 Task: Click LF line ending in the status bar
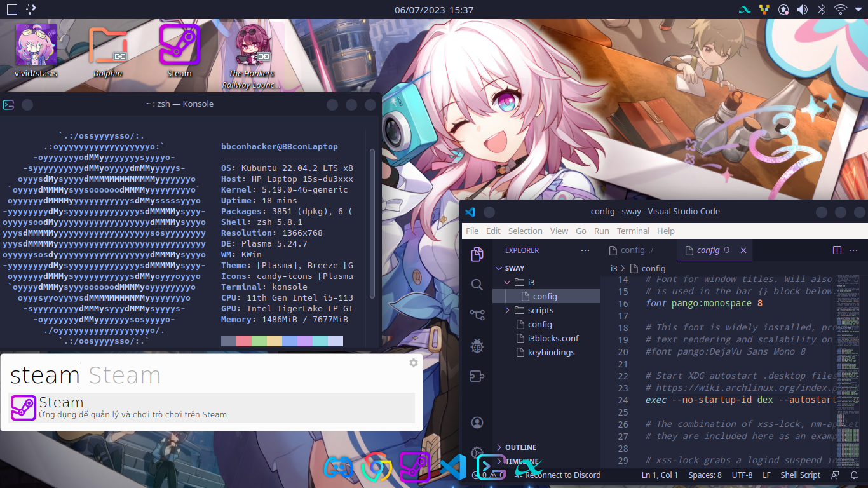click(767, 475)
